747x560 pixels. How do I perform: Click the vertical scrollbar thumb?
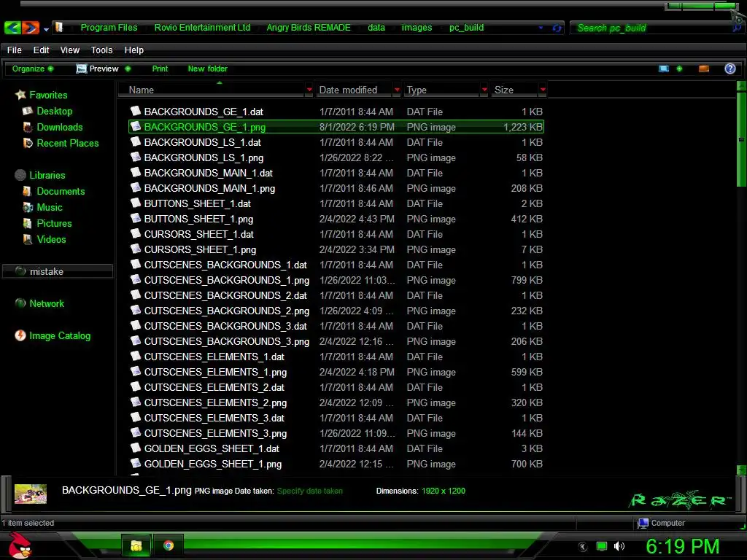coord(741,139)
